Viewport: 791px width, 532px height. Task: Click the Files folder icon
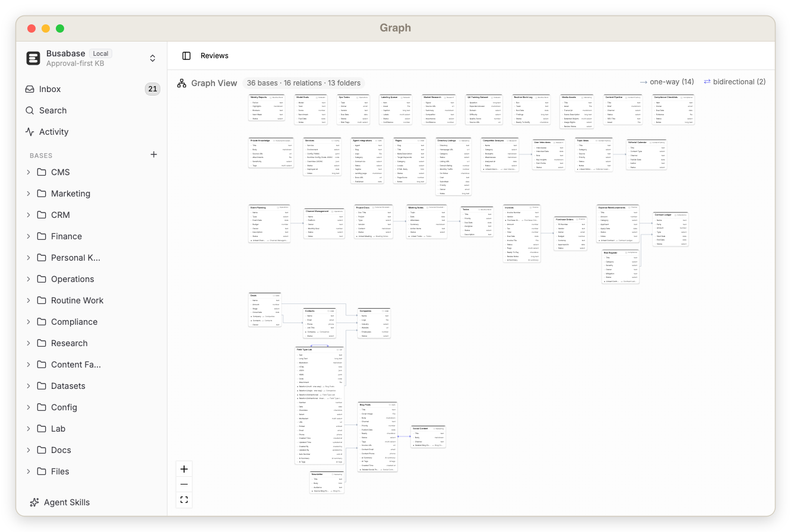(x=42, y=471)
